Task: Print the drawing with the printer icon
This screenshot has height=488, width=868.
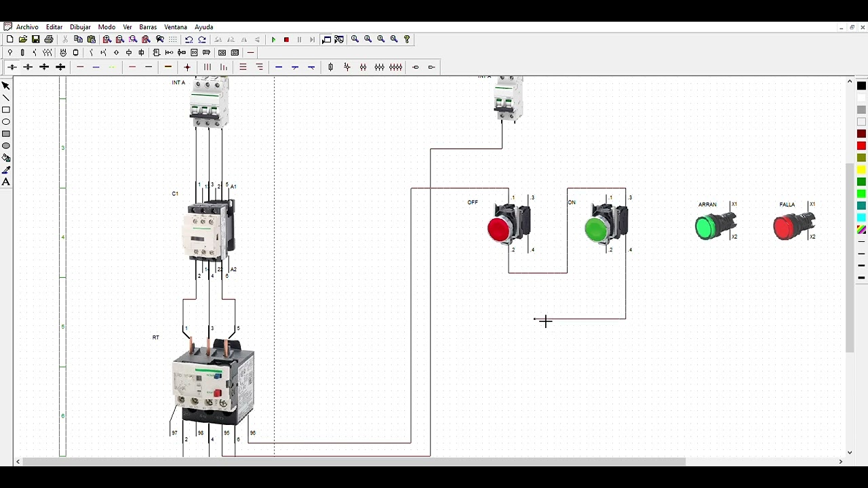Action: [x=49, y=39]
